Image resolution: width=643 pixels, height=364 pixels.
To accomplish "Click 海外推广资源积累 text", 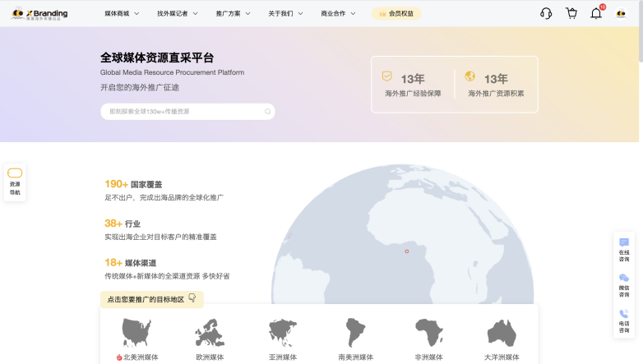I will pyautogui.click(x=496, y=94).
